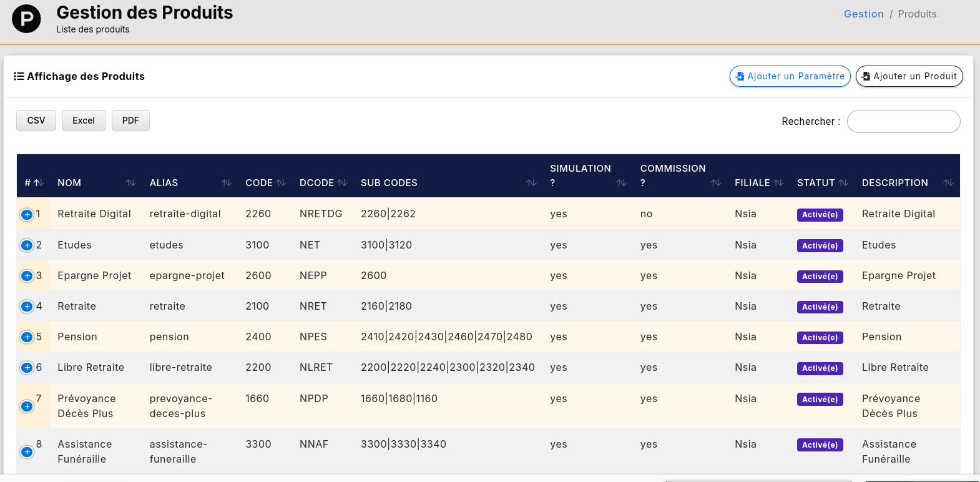The height and width of the screenshot is (482, 980).
Task: Open the Ajouter un Produit form
Action: click(x=909, y=76)
